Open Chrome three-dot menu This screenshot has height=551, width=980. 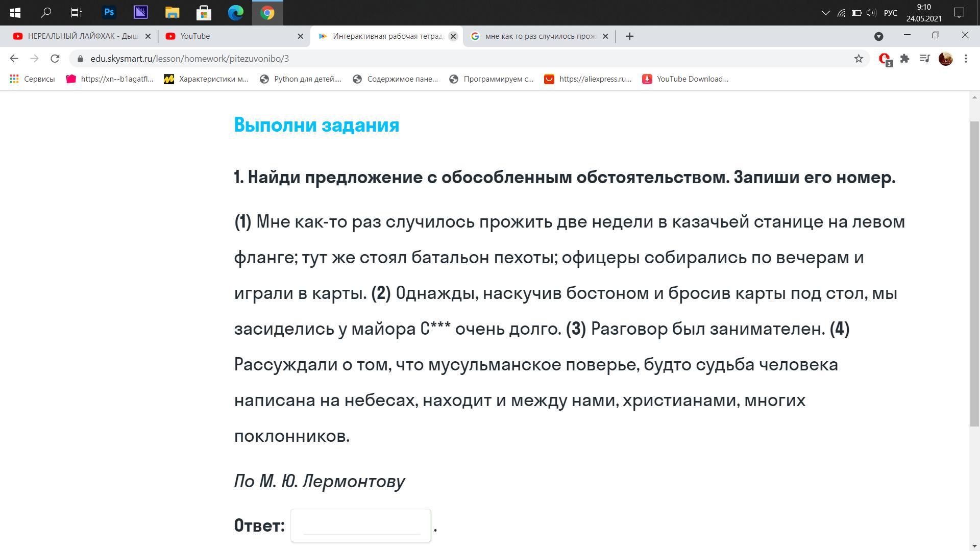[x=966, y=59]
